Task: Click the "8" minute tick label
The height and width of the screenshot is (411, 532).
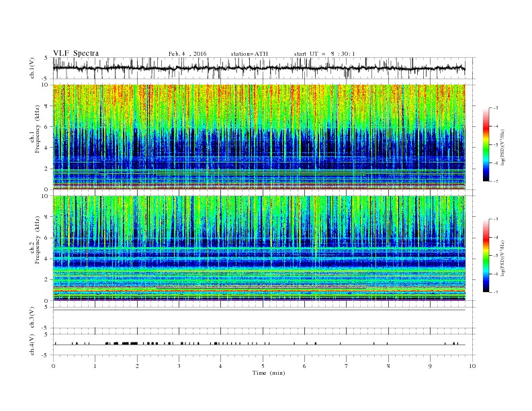Action: pos(388,366)
